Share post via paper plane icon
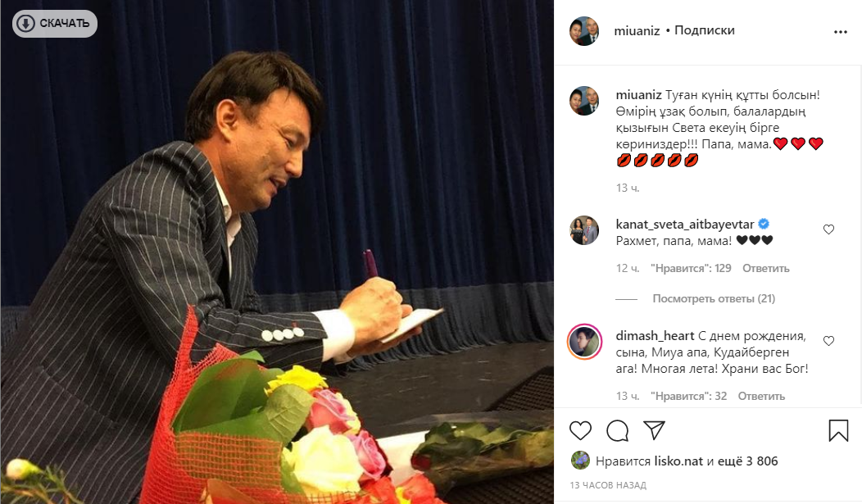862x504 pixels. (x=654, y=429)
